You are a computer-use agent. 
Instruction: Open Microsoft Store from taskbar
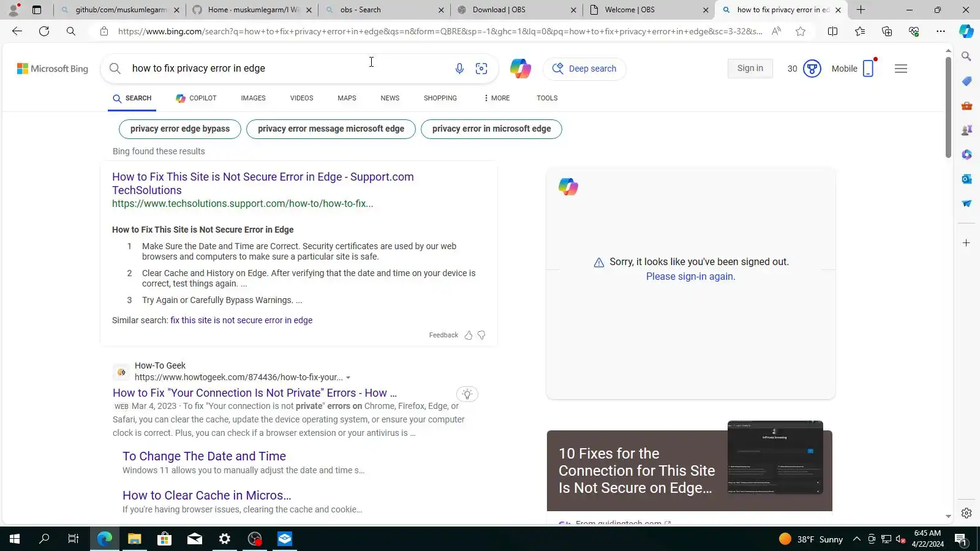click(164, 539)
